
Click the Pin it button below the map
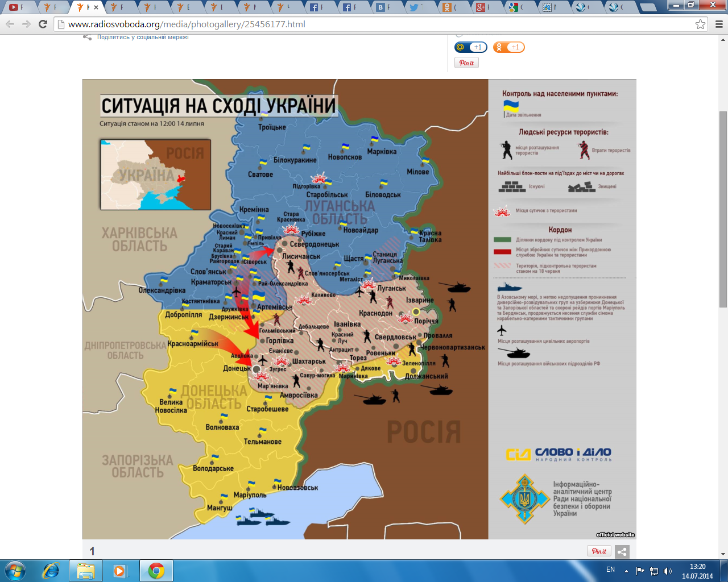[599, 551]
